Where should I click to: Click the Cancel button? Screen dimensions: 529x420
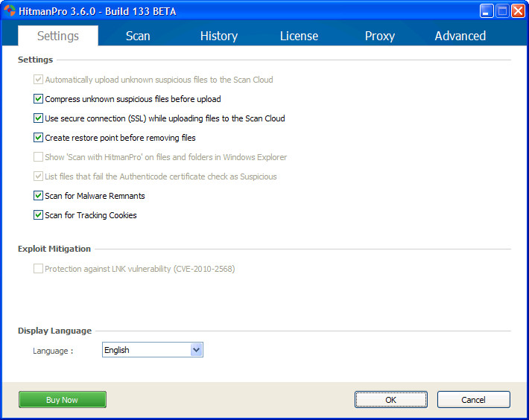click(x=473, y=400)
